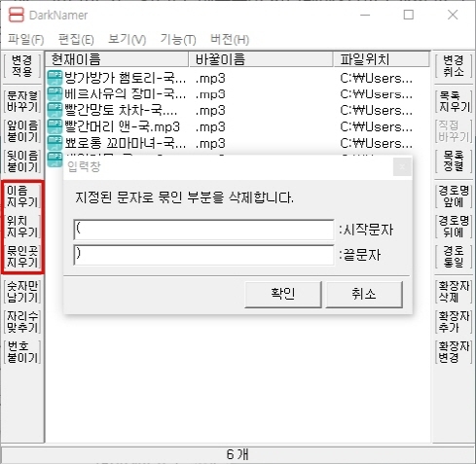
Task: Click mp3 icon of 빨간머리 앤 file
Action: [55, 126]
